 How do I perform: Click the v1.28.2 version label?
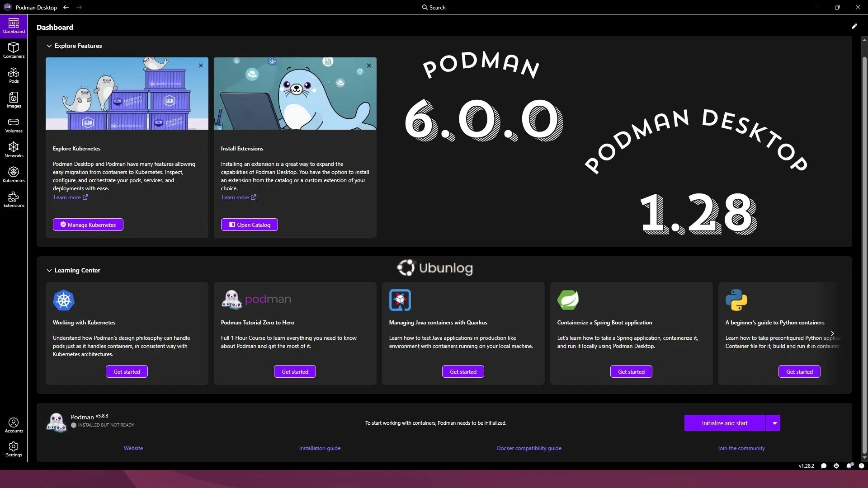806,466
